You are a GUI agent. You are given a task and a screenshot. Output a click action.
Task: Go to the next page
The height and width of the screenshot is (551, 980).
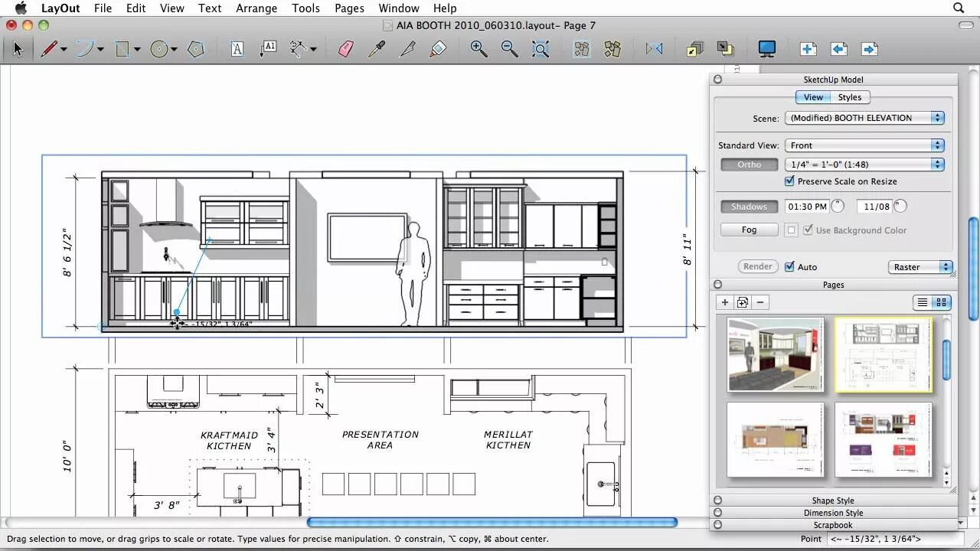point(869,49)
